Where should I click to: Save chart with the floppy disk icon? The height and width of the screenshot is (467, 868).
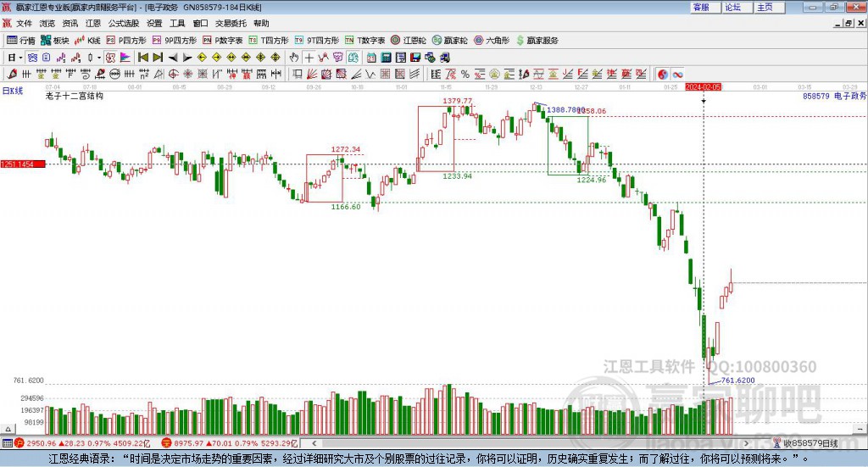tap(415, 58)
